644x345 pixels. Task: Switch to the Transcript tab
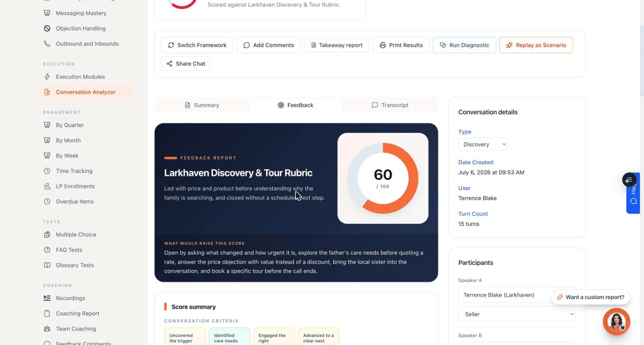(x=390, y=105)
